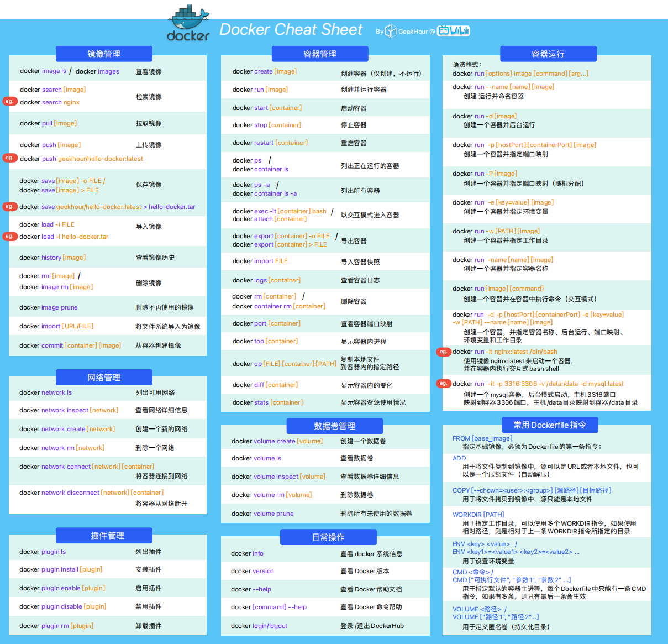
Task: Select the 网络管理 section header
Action: click(x=104, y=377)
